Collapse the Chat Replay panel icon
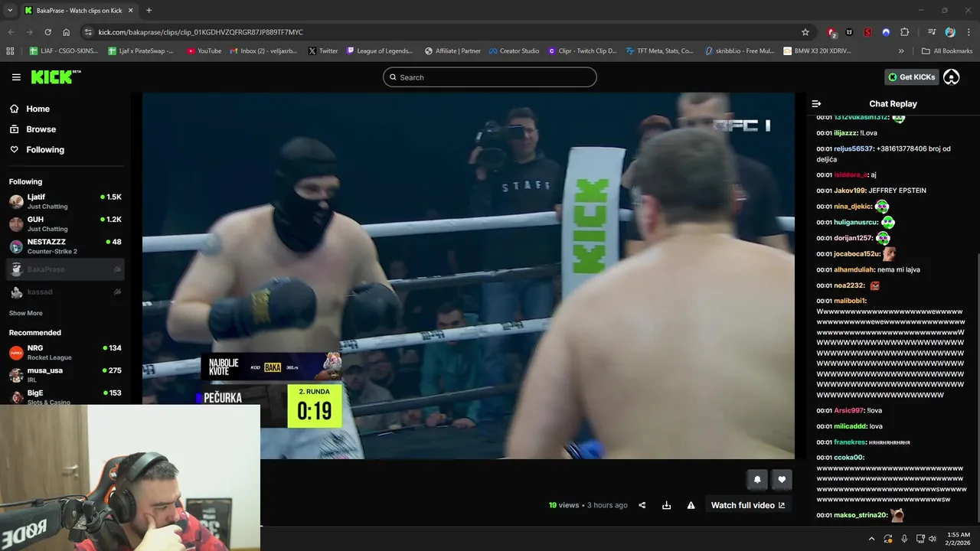 pos(816,103)
